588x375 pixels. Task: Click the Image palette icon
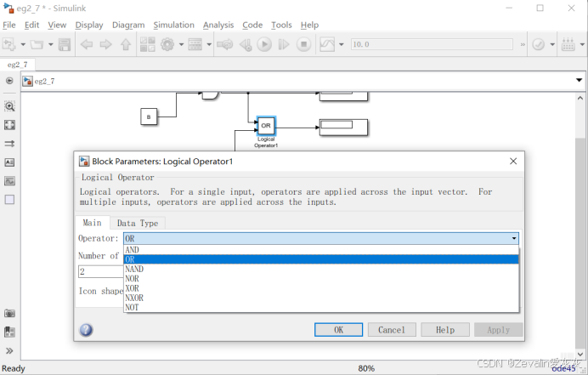(9, 181)
